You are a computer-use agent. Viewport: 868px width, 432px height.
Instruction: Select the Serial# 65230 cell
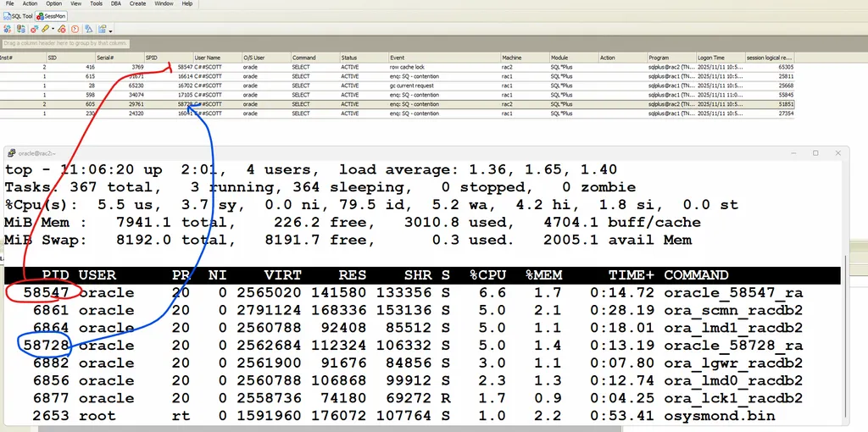coord(120,86)
